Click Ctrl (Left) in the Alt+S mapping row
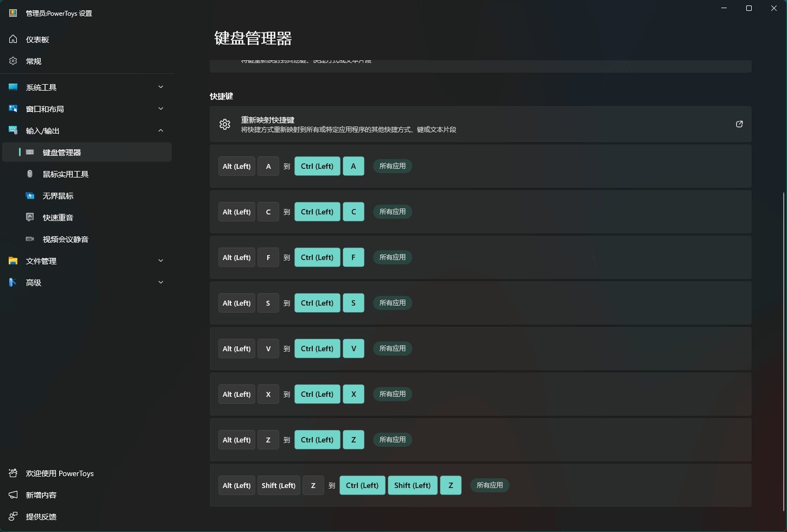This screenshot has height=532, width=787. [x=317, y=303]
